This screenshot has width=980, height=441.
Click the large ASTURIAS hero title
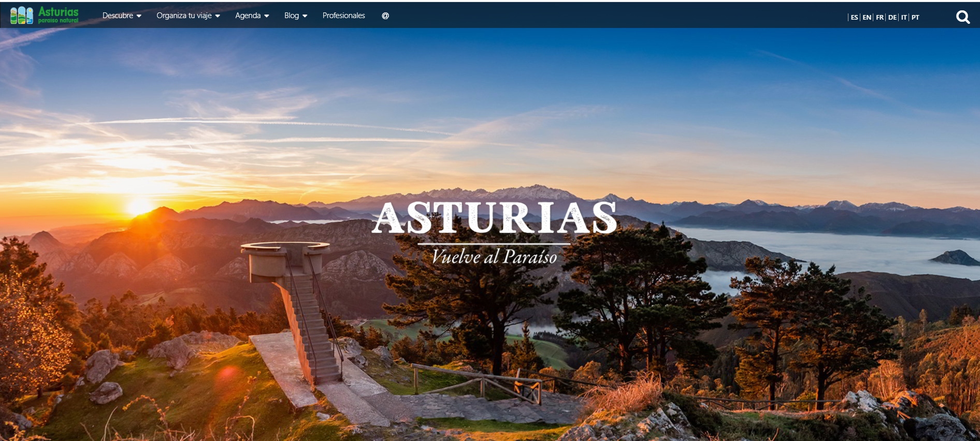[x=494, y=218]
